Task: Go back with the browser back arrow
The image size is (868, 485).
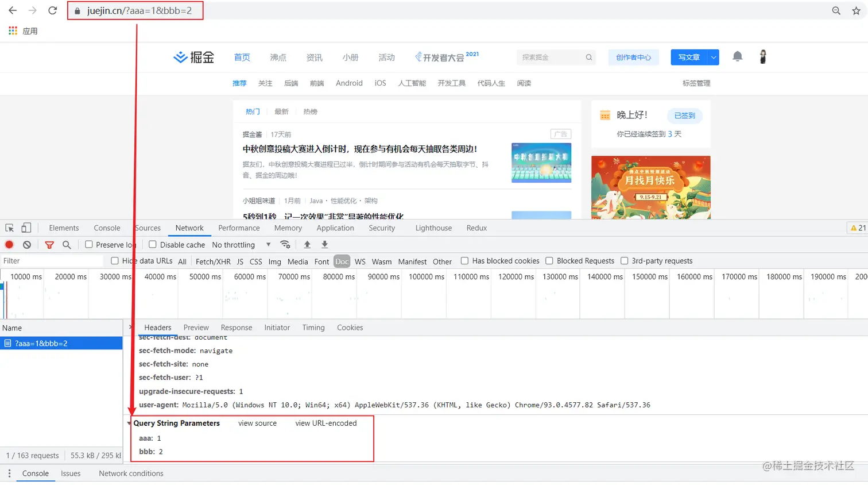Action: tap(13, 10)
